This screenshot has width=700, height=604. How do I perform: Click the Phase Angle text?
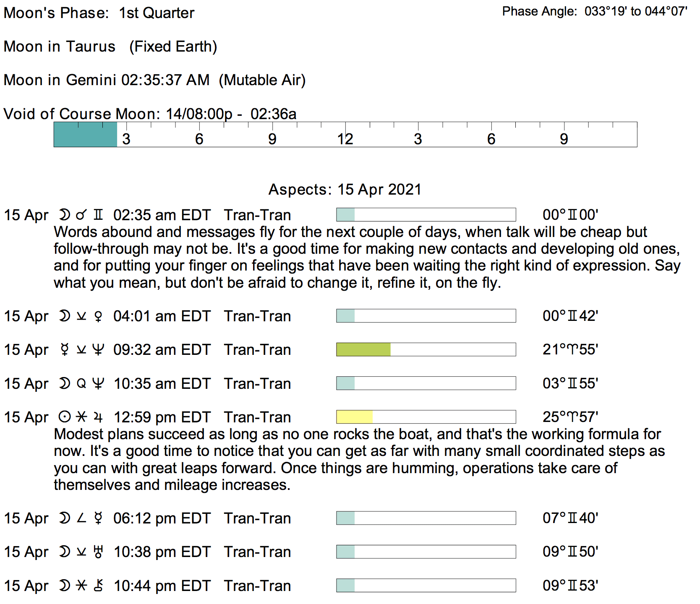pyautogui.click(x=594, y=11)
